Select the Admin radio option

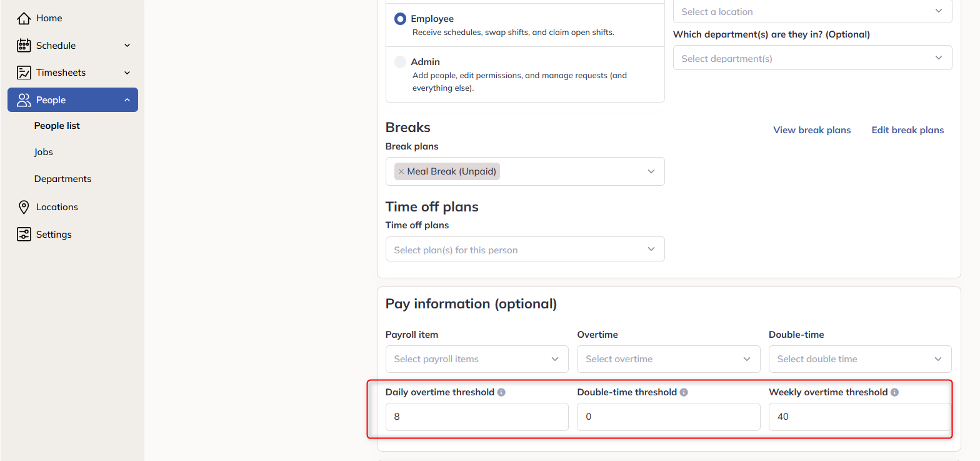coord(400,62)
